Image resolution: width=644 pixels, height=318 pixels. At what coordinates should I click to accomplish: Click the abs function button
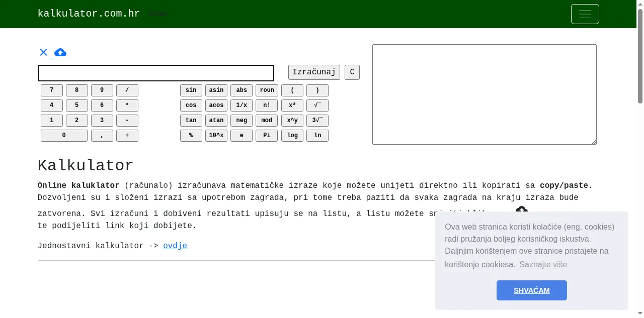(242, 90)
